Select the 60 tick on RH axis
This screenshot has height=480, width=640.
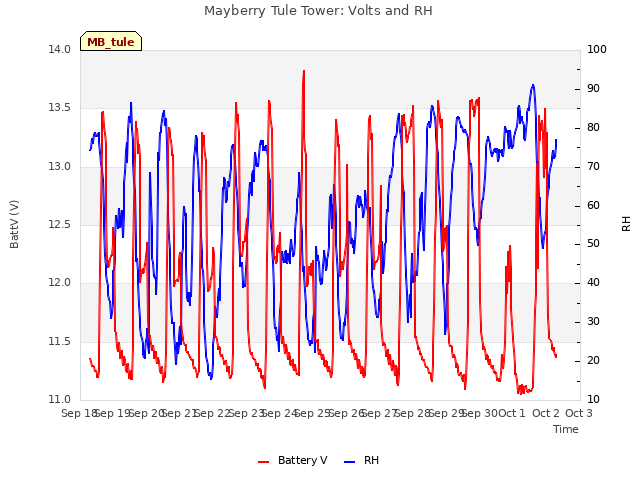593,205
